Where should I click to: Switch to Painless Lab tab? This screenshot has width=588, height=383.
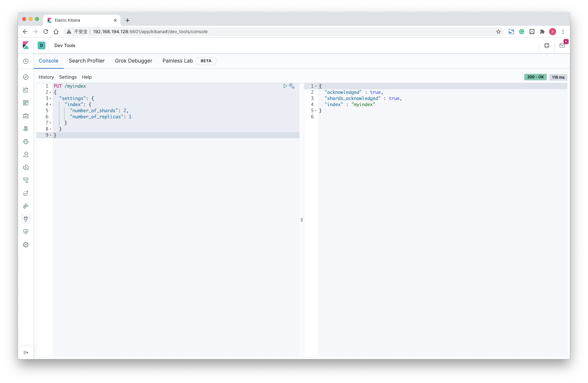(x=178, y=61)
